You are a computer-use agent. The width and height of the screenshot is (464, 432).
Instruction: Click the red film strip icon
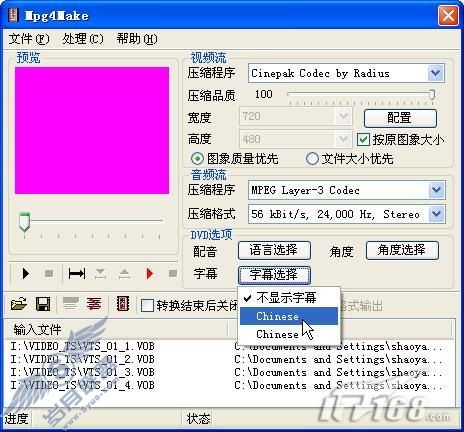pos(123,304)
